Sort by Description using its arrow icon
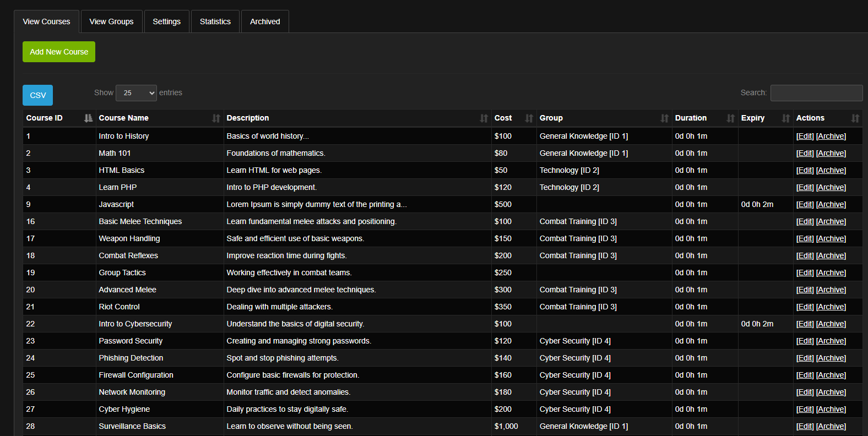868x436 pixels. coord(484,118)
